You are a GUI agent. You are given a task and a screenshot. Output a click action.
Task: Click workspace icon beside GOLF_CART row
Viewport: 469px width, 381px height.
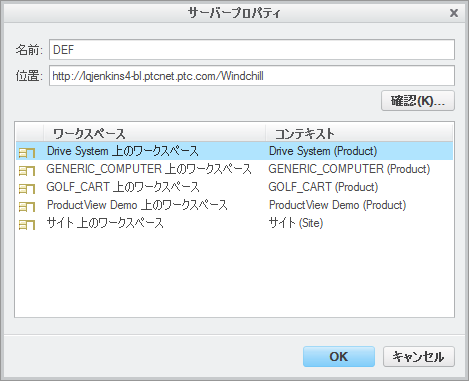27,189
